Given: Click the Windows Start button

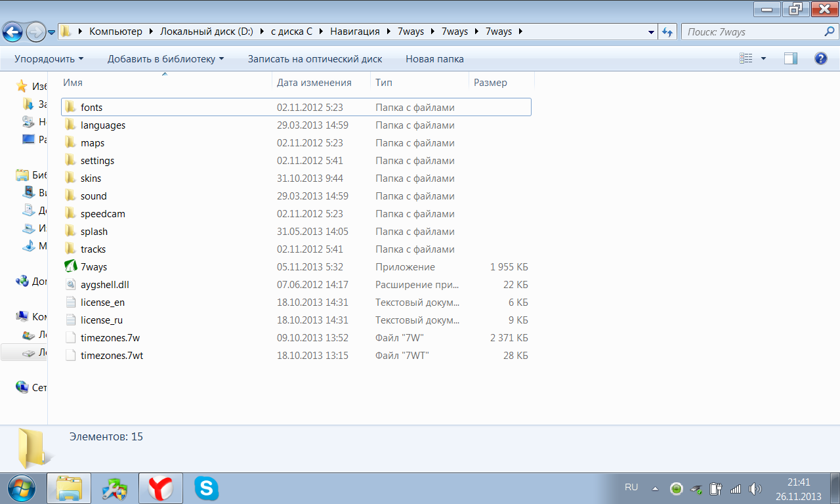Looking at the screenshot, I should pos(22,488).
